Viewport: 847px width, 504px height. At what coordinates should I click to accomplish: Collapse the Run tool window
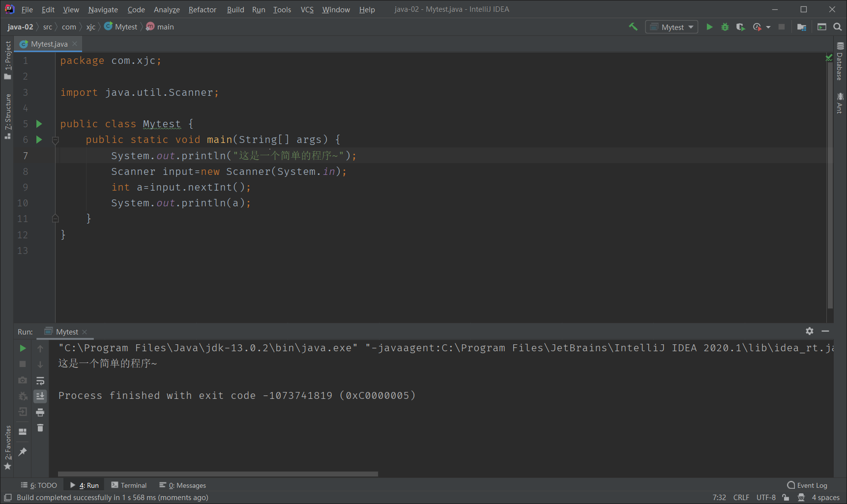point(825,331)
